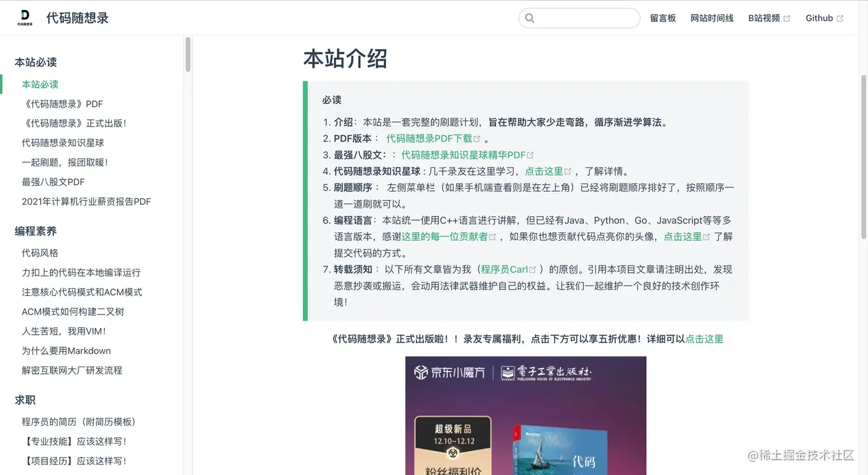868x475 pixels.
Task: Click 点击这里 link after 五折优惠
Action: (704, 339)
